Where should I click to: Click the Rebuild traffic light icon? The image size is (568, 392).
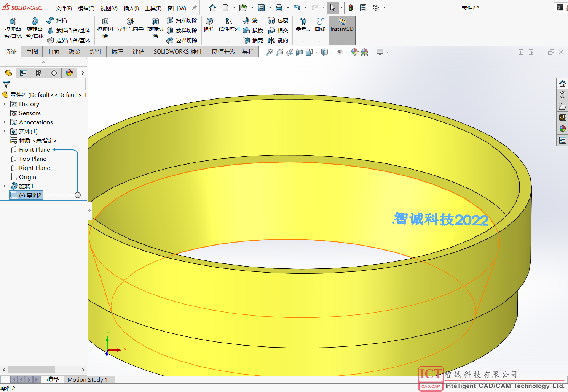351,8
